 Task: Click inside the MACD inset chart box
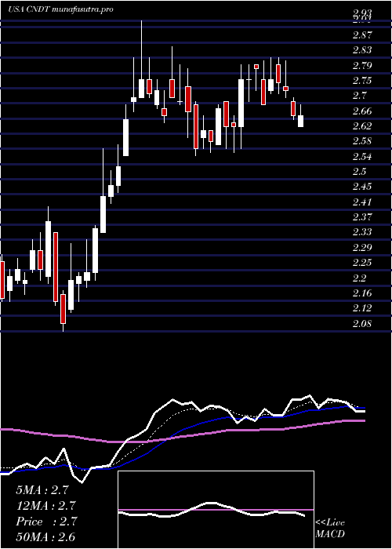coord(216,510)
